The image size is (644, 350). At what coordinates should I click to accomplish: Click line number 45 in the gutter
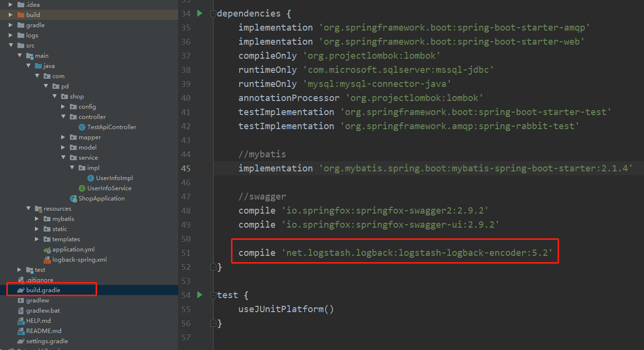(186, 168)
